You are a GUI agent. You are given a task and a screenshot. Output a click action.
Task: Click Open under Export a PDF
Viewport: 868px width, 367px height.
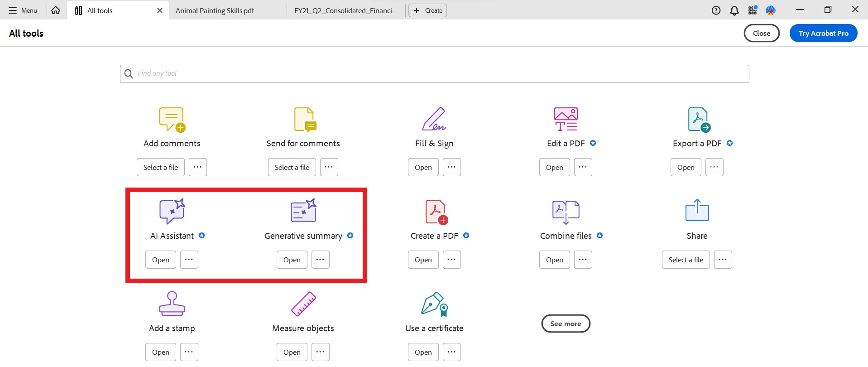[686, 167]
